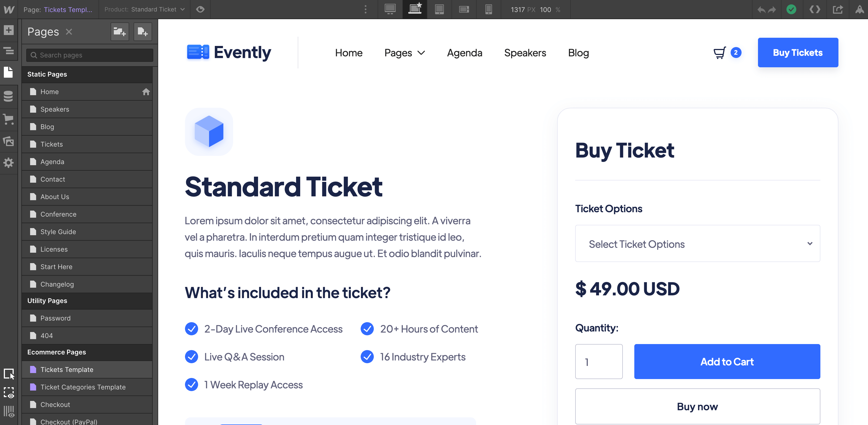Click the Add to Cart button

point(727,361)
